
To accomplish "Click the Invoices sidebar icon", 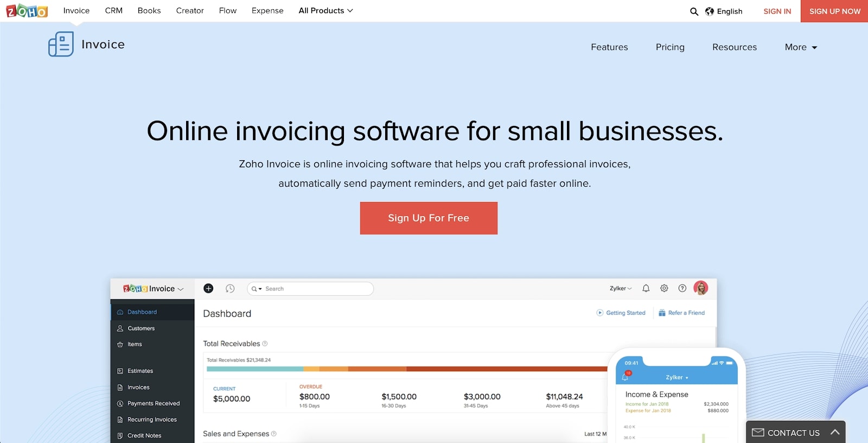I will tap(120, 388).
